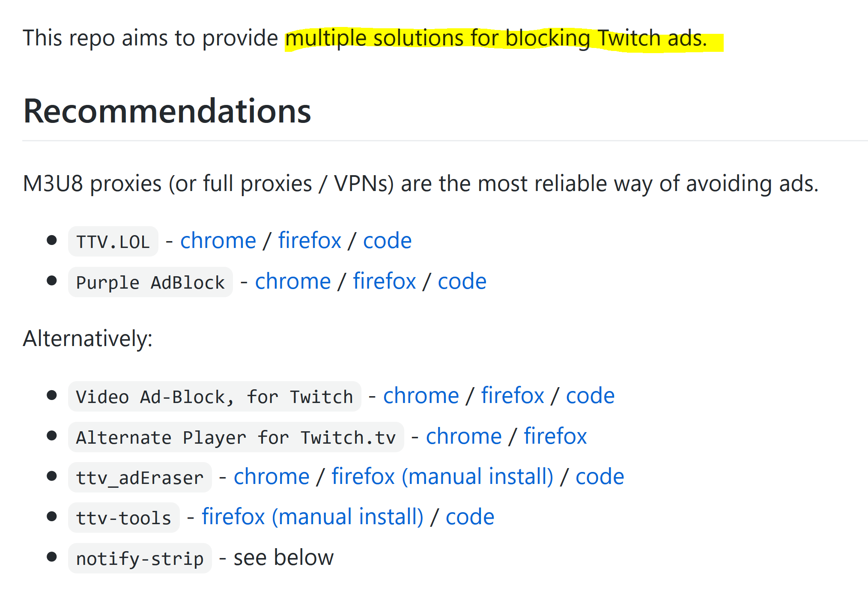868x591 pixels.
Task: Open Video Ad-Block code link
Action: 590,396
